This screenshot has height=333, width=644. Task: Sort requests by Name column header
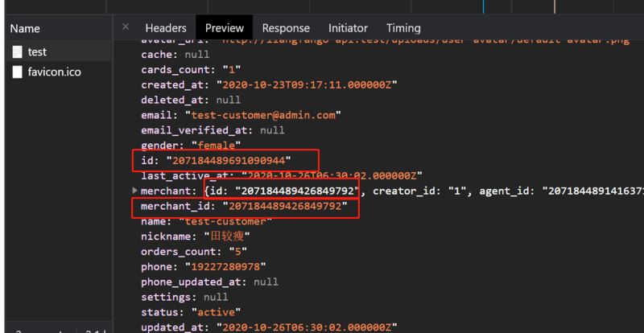point(25,28)
